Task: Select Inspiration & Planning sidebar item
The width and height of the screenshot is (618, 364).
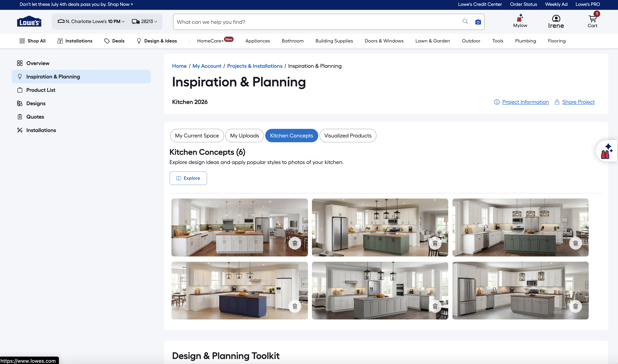Action: click(x=81, y=77)
